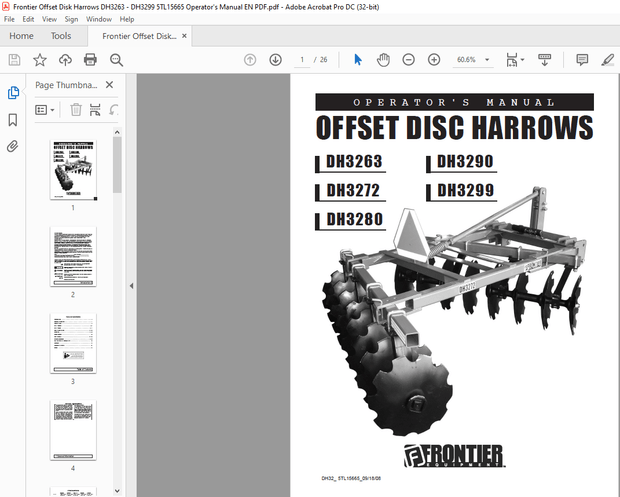Delete selected page trash icon
Viewport: 620px width, 497px height.
point(76,110)
